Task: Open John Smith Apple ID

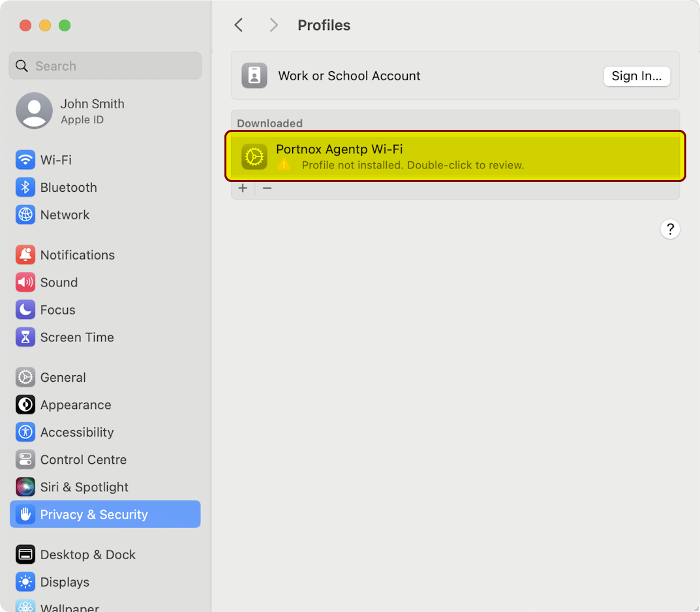Action: coord(105,111)
